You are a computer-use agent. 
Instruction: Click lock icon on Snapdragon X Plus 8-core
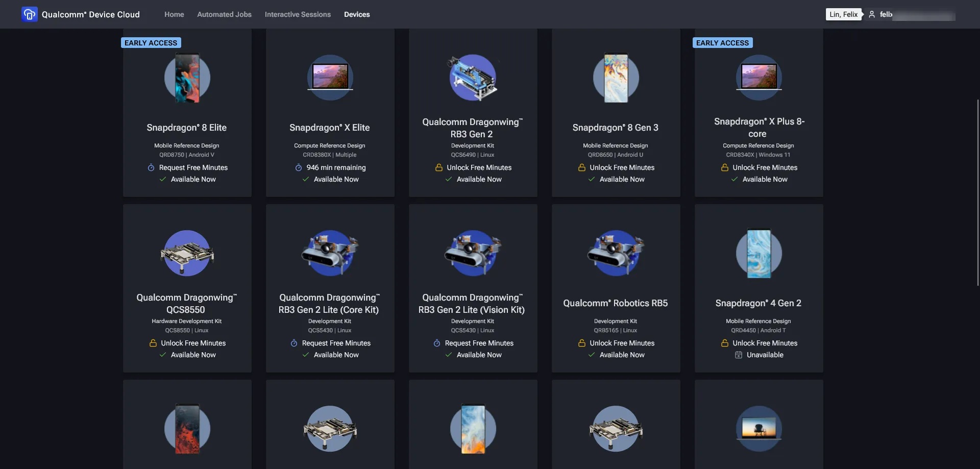pyautogui.click(x=725, y=167)
